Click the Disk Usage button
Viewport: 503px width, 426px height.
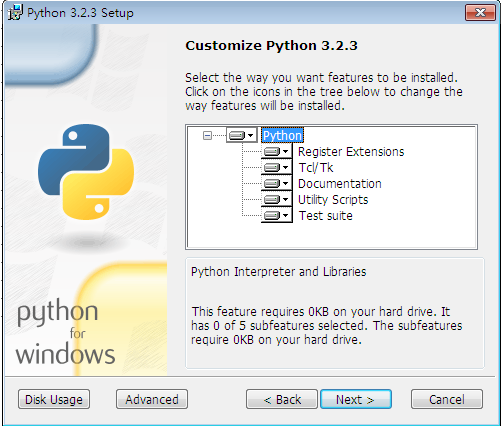(x=54, y=399)
